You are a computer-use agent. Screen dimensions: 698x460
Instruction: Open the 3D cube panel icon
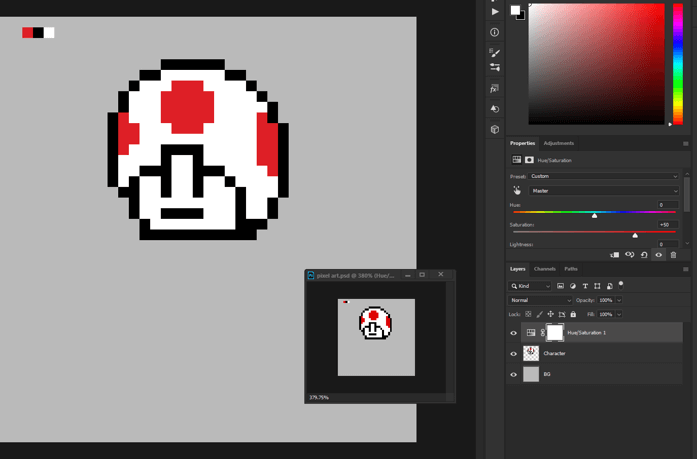[495, 130]
